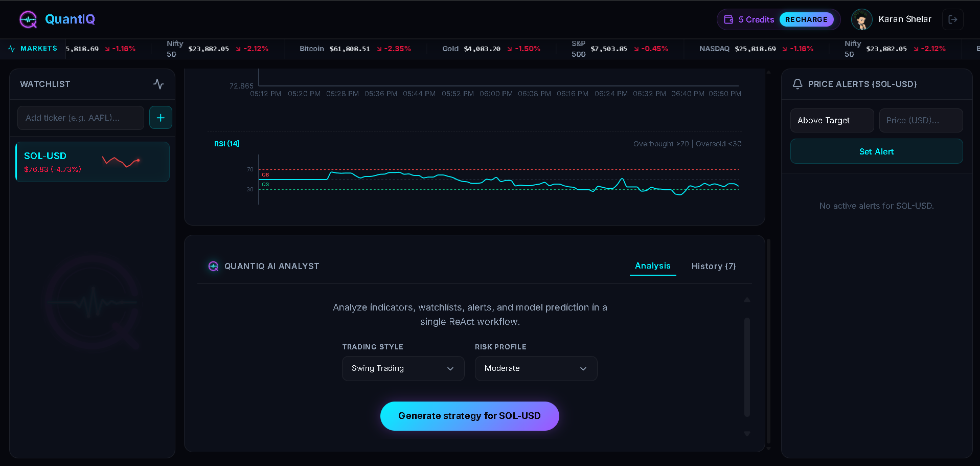This screenshot has height=466, width=980.
Task: Click the Recharge credits button
Action: pos(806,19)
